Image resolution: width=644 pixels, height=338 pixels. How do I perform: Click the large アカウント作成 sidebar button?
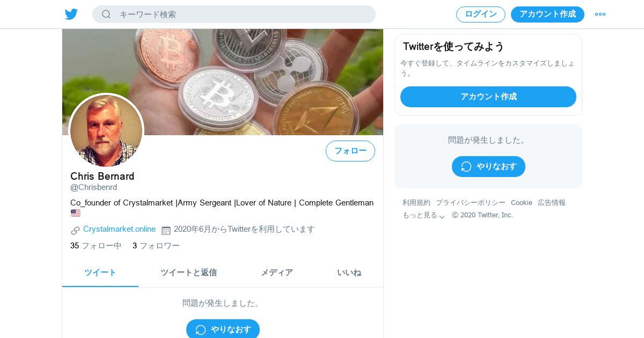pyautogui.click(x=488, y=97)
